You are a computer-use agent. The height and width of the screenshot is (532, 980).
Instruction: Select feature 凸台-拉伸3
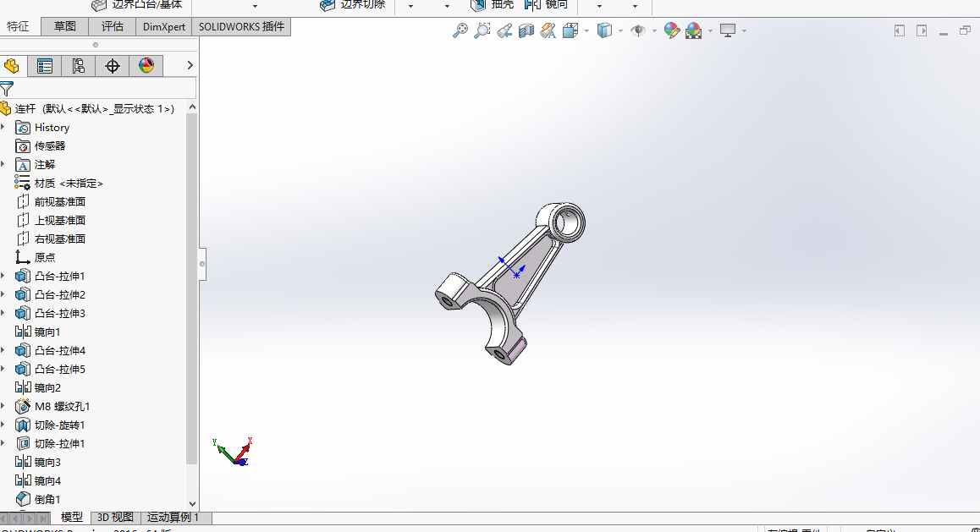coord(50,314)
